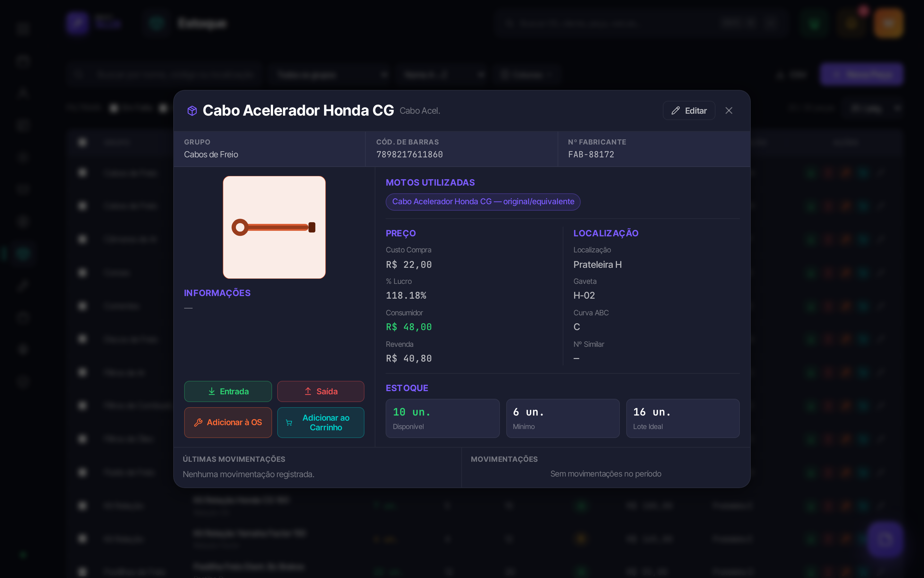Click the package cube icon beside the title
This screenshot has width=924, height=578.
coord(192,110)
